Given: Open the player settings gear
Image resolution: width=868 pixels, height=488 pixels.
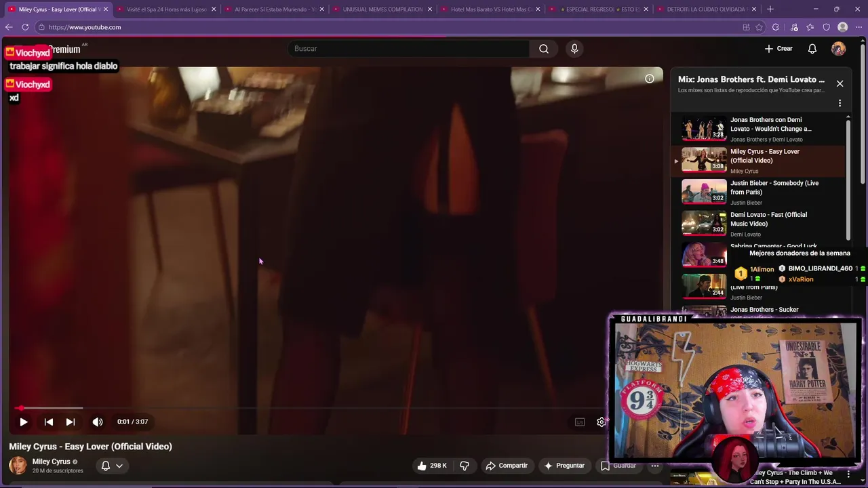Looking at the screenshot, I should [x=601, y=422].
